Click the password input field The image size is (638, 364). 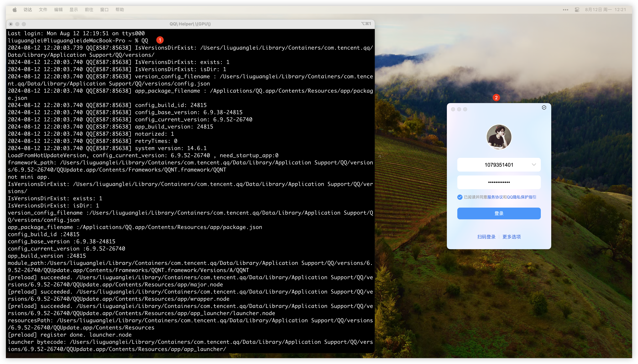499,182
